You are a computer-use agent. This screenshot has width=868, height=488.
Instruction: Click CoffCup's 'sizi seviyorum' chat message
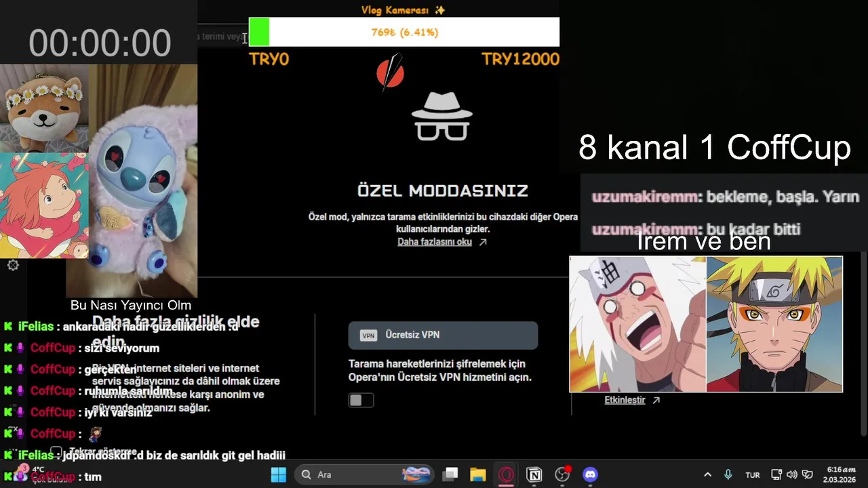(122, 348)
